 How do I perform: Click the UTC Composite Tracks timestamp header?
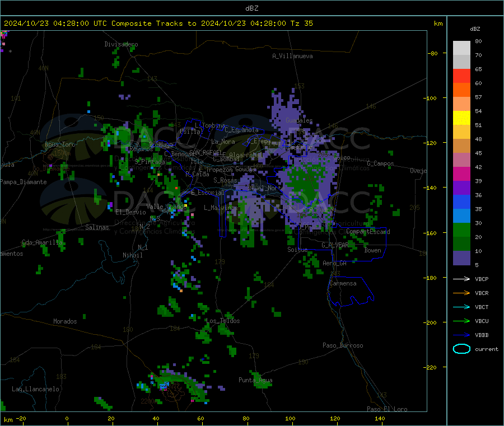coord(158,24)
